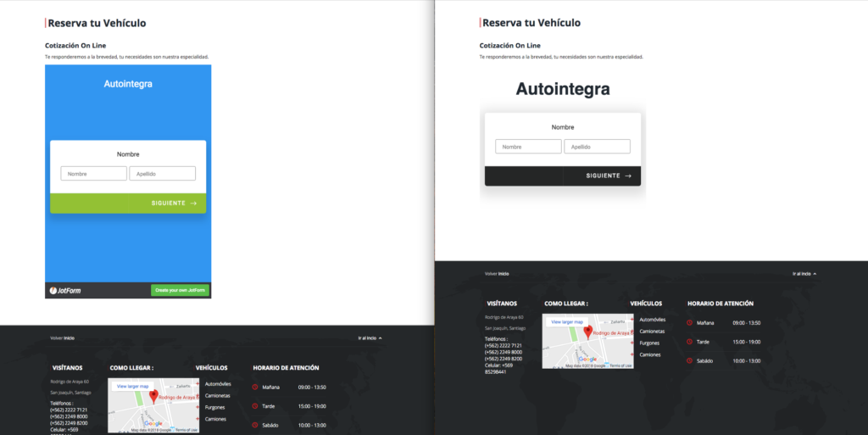
Task: Click the JotForm logo in form footer
Action: (64, 291)
